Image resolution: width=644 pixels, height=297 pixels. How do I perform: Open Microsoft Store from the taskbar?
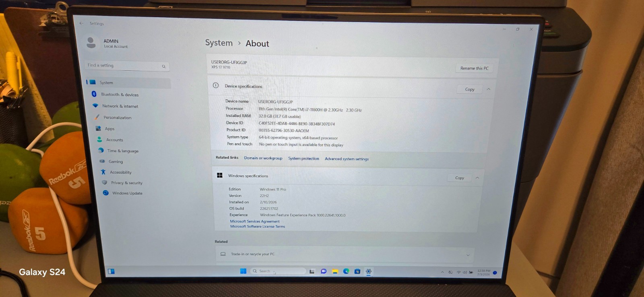tap(357, 271)
